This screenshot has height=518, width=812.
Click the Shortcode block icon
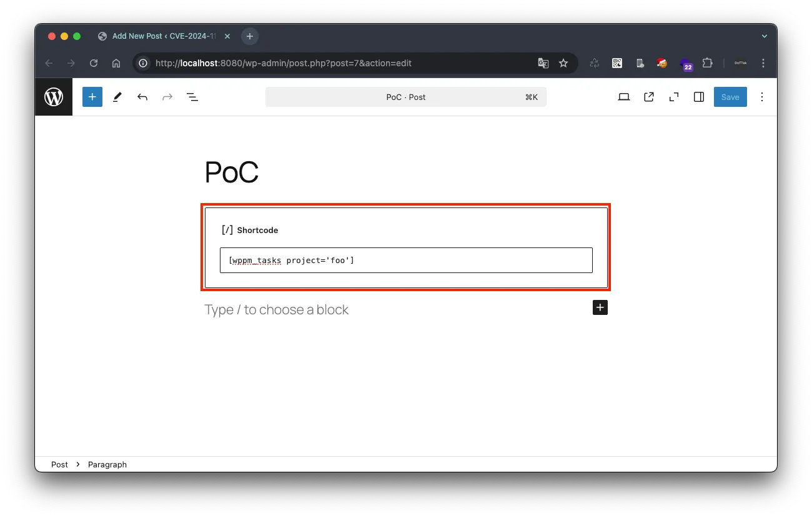pos(227,230)
